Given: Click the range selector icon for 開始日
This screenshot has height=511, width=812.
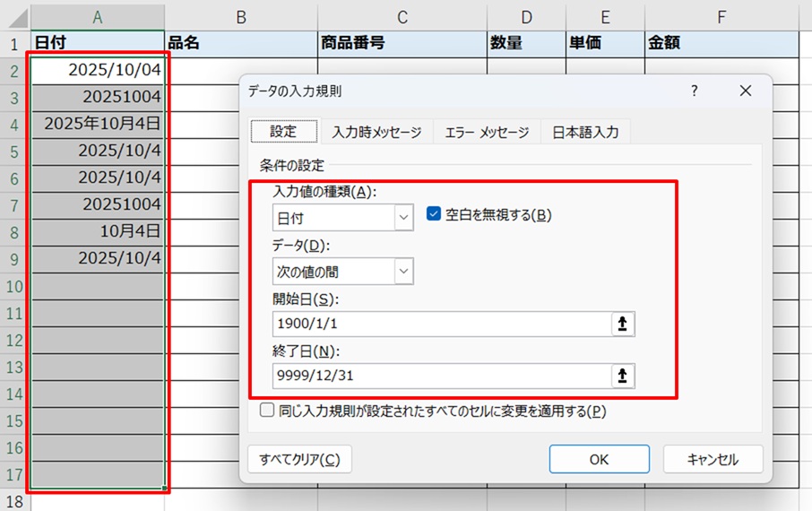Looking at the screenshot, I should pyautogui.click(x=622, y=325).
